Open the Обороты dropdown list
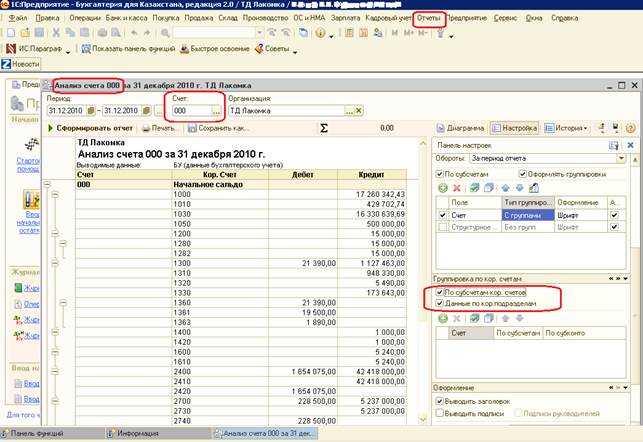Image resolution: width=643 pixels, height=442 pixels. pos(622,158)
